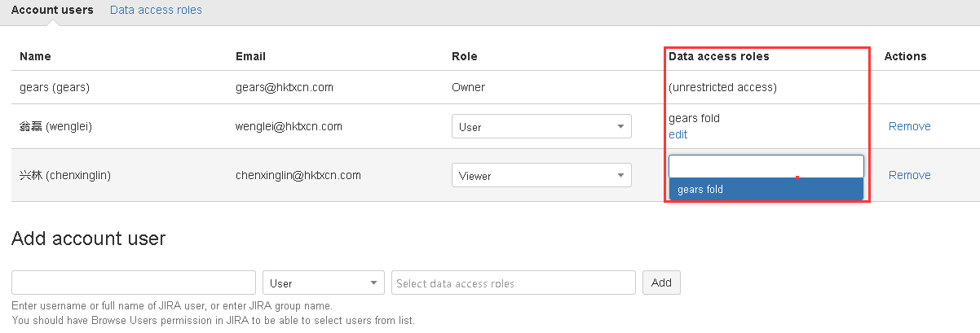Remove the chenxinglin account user

pyautogui.click(x=909, y=175)
